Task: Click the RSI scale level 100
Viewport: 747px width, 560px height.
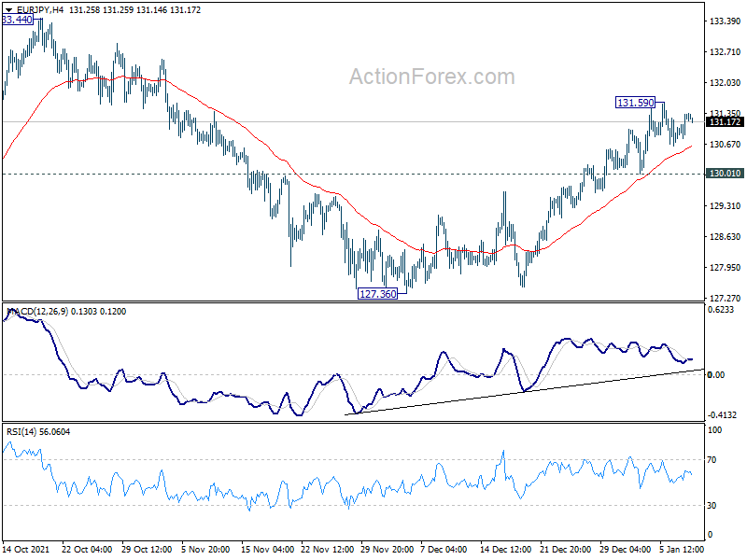Action: 714,430
